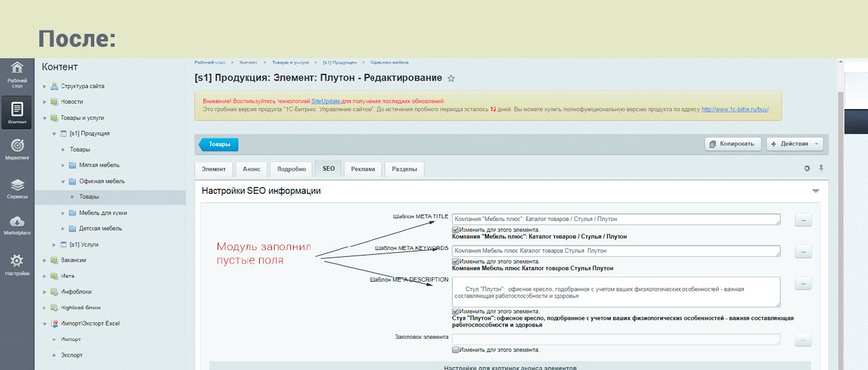Switch to the Анонс tab
Viewport: 868px width, 370px height.
pyautogui.click(x=251, y=169)
